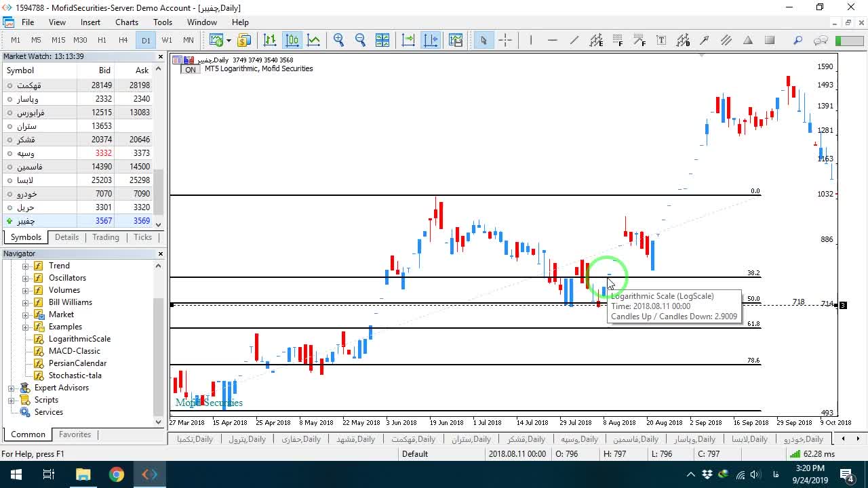Switch timeframe to M15

(x=58, y=40)
